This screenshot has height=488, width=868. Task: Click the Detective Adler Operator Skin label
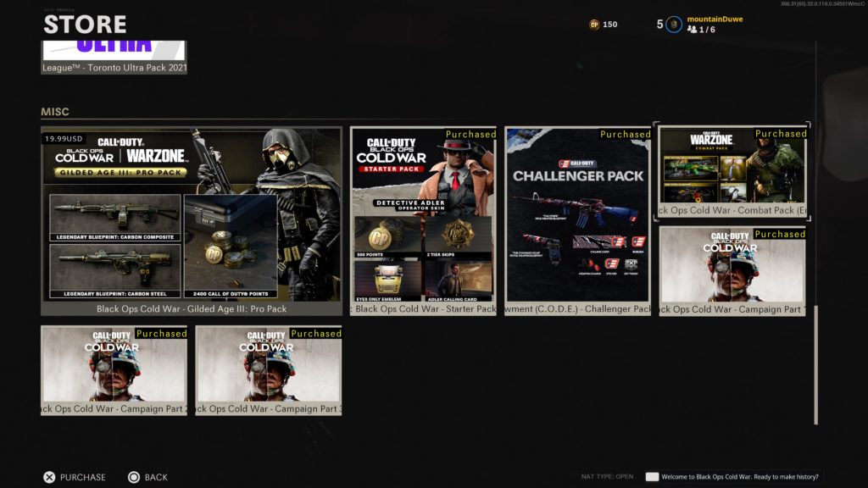point(411,205)
